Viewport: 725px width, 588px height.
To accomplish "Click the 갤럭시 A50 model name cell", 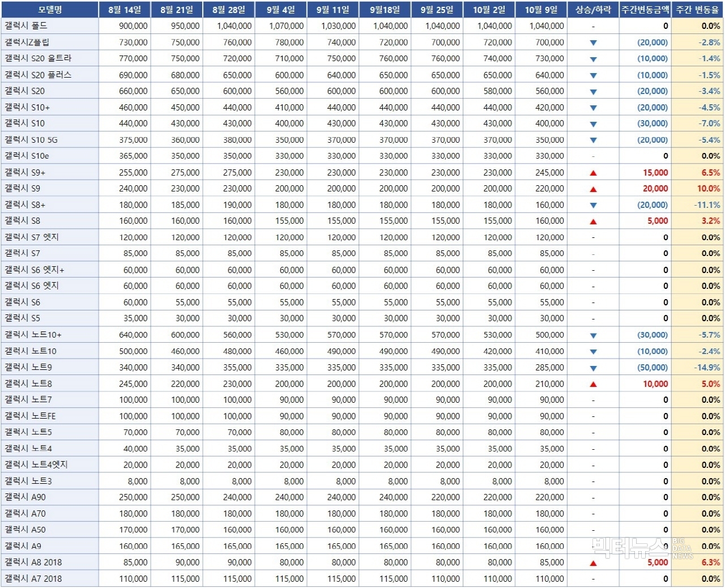I will pos(50,530).
